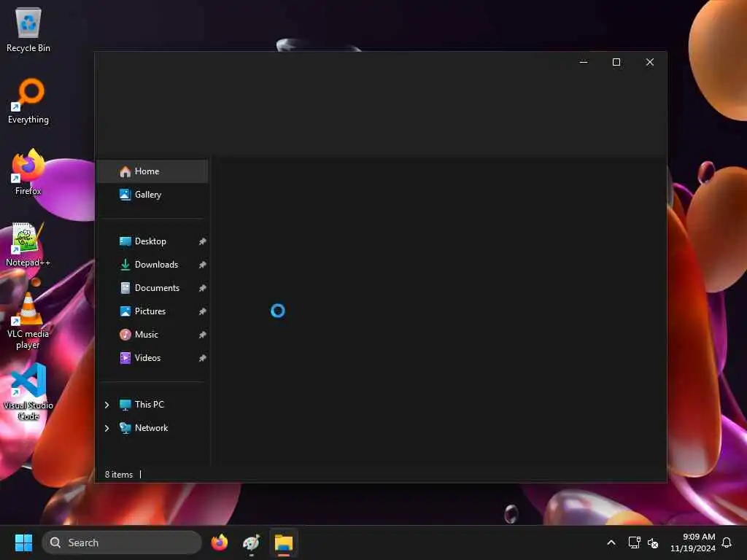The height and width of the screenshot is (560, 747).
Task: Select the Visual Studio Code shortcut
Action: [x=28, y=392]
